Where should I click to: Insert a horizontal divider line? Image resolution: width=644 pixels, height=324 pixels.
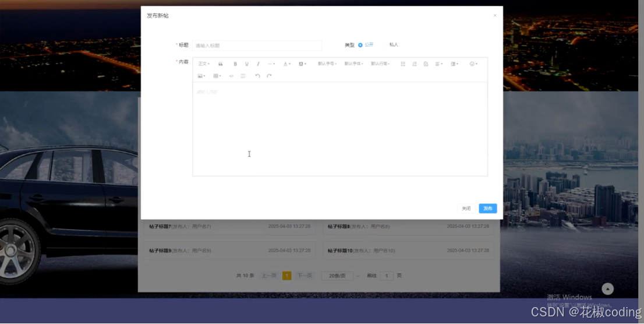pos(243,76)
